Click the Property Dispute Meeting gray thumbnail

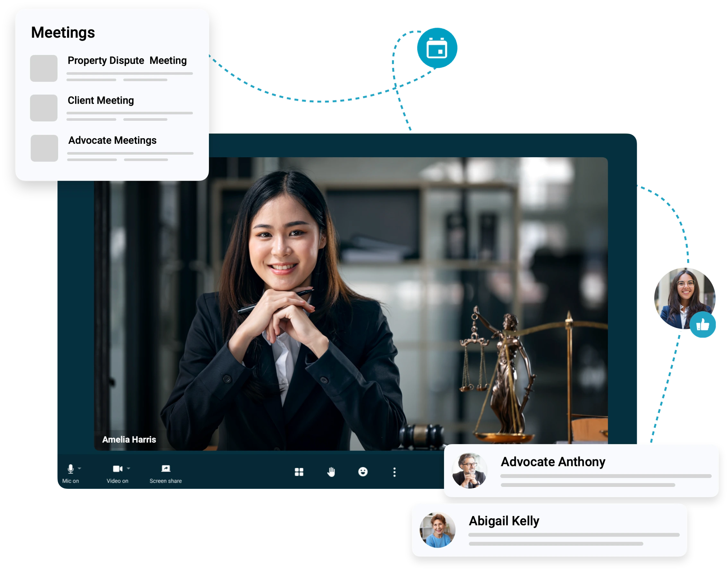coord(44,68)
